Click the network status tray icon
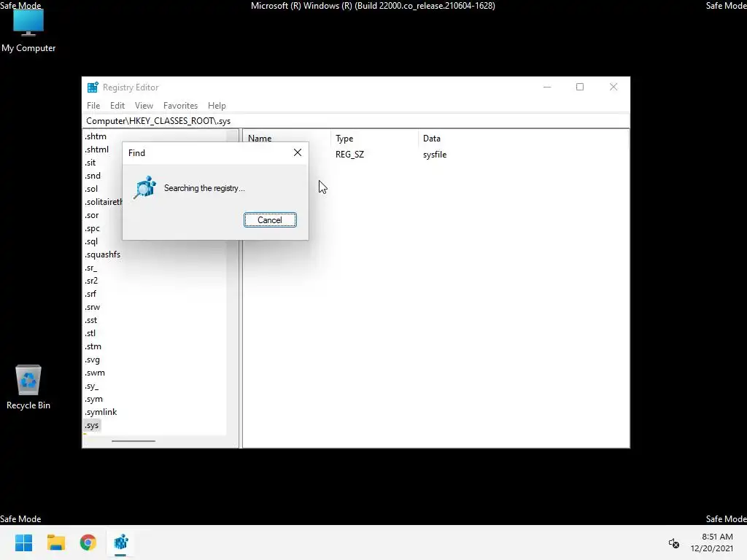 673,542
